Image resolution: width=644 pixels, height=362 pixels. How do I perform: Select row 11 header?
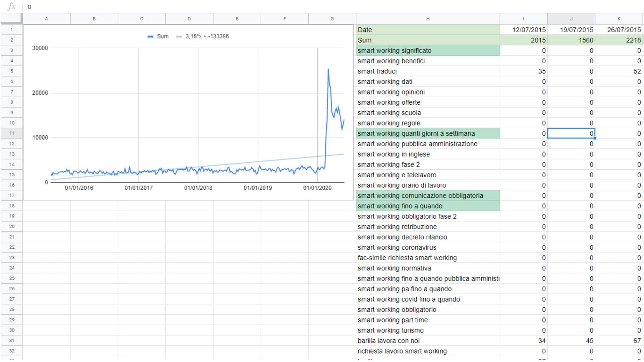pyautogui.click(x=12, y=133)
